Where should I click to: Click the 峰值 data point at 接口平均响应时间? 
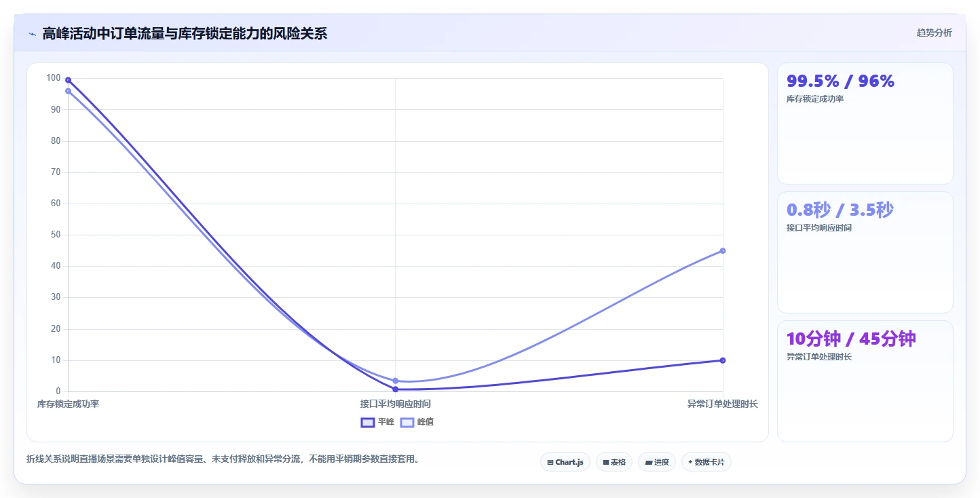[x=396, y=381]
